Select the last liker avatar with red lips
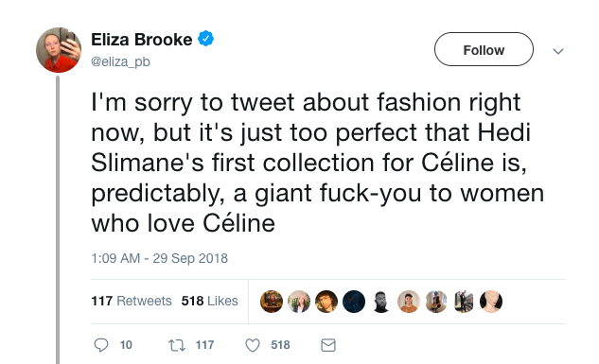This screenshot has width=599, height=364. click(491, 302)
